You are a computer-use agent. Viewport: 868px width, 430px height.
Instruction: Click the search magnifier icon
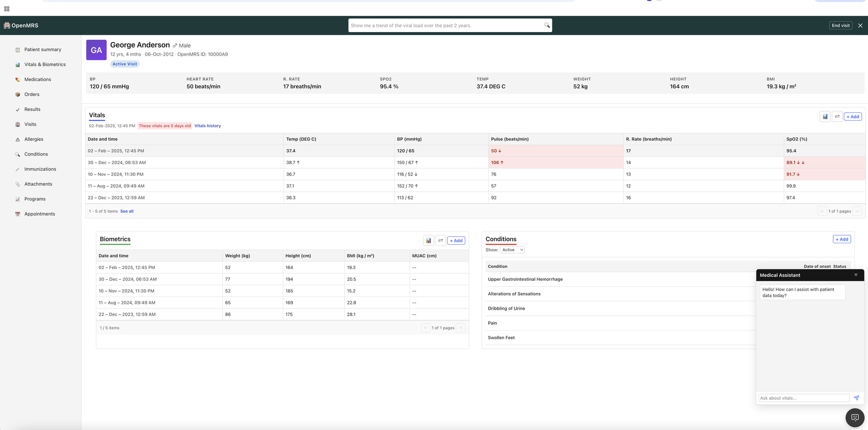click(547, 25)
